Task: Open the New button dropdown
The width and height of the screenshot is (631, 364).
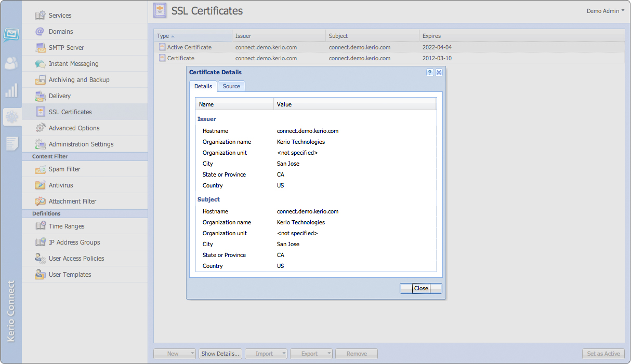Action: tap(193, 354)
